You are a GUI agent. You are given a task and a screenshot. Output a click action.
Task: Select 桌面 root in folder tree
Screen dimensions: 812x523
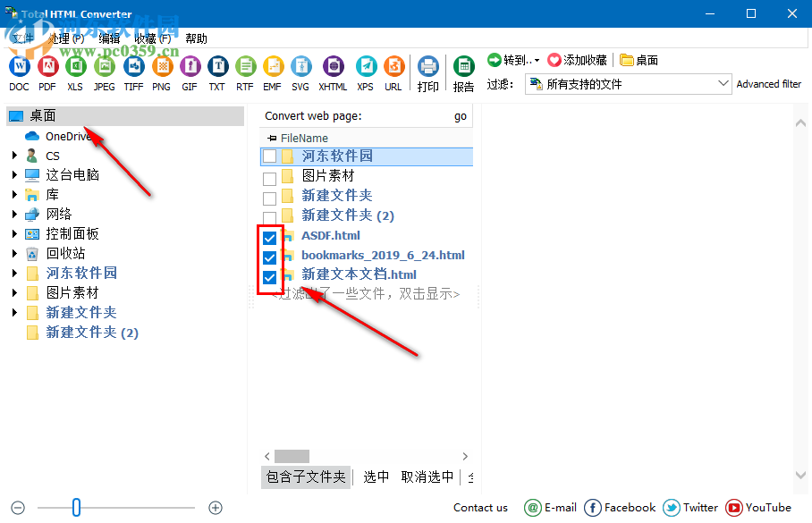[125, 116]
